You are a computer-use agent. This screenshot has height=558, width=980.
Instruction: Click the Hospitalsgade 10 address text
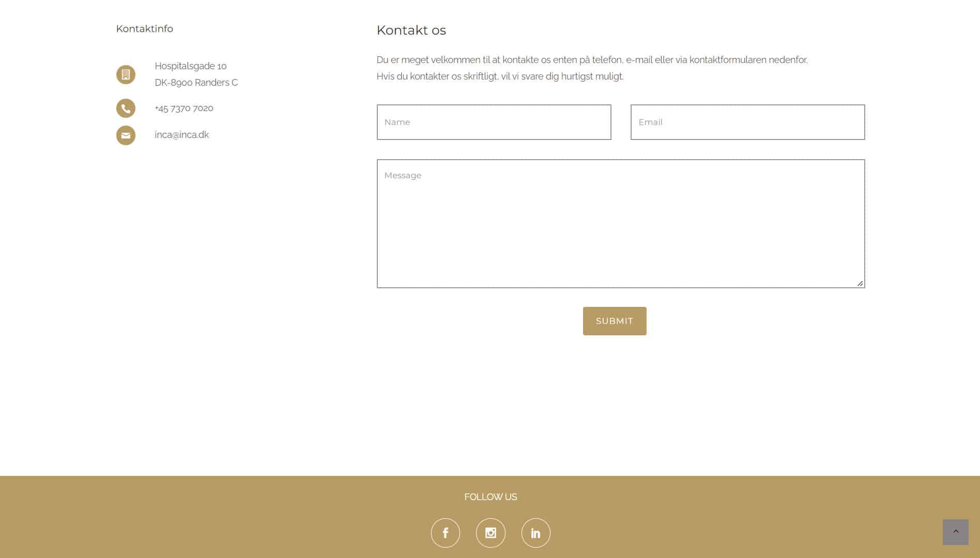[190, 66]
